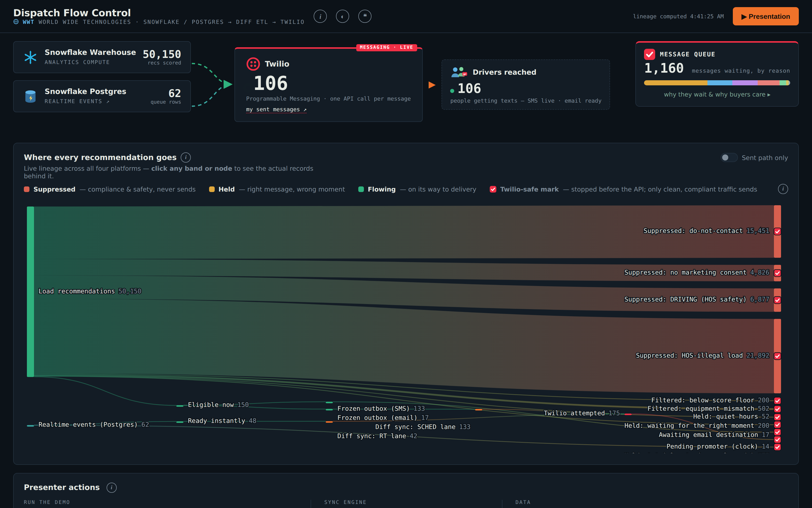Toggle the 'Sent path only' switch
The image size is (812, 508).
(x=729, y=157)
